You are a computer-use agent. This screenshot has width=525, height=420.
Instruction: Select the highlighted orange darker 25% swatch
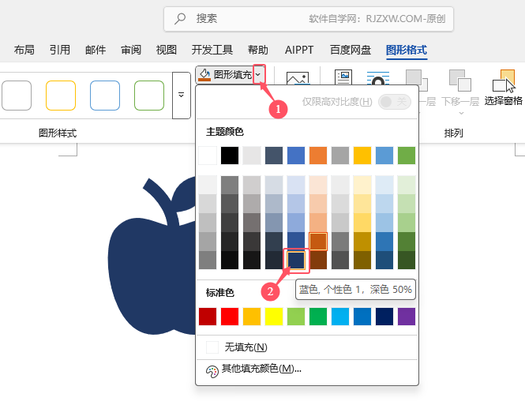(318, 241)
